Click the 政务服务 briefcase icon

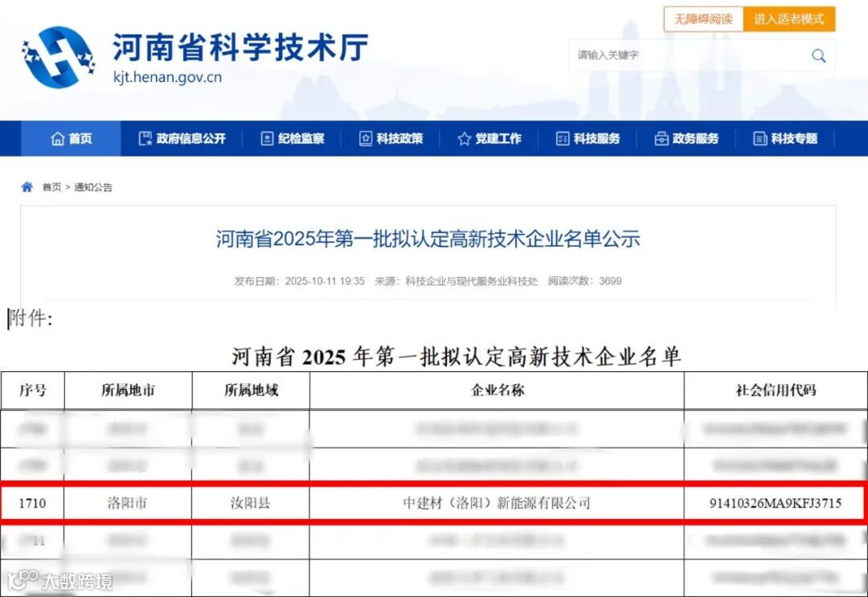(661, 138)
